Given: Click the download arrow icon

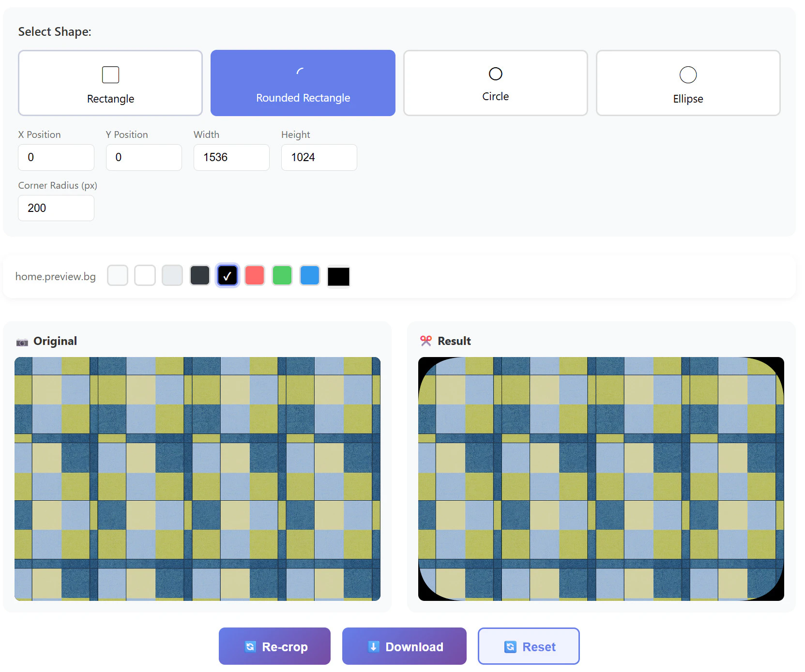Looking at the screenshot, I should coord(374,646).
